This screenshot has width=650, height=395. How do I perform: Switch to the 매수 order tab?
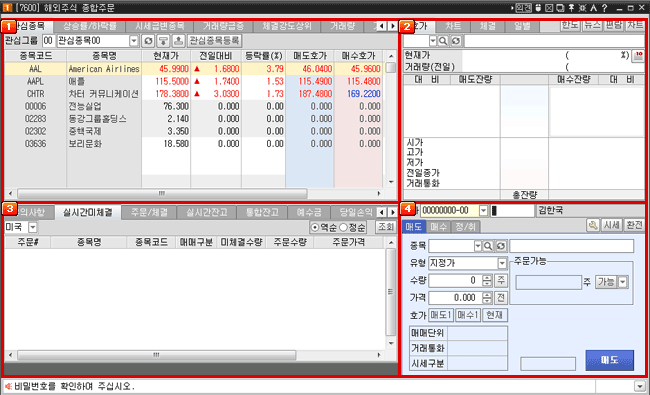click(x=438, y=226)
